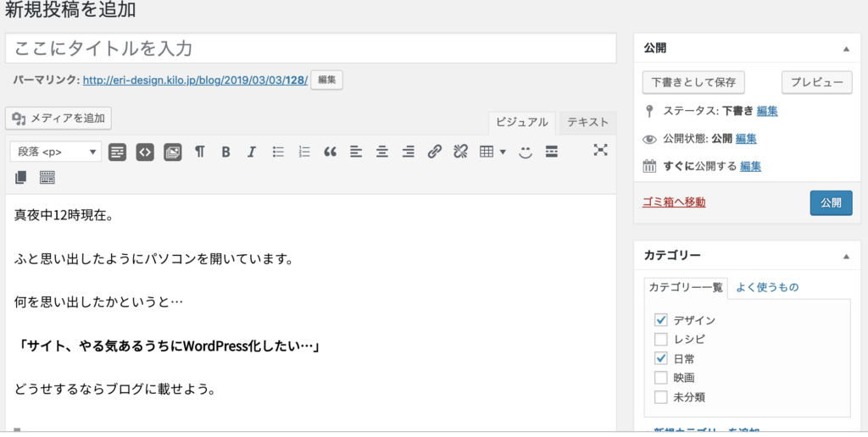Collapse the 公開 panel

[845, 49]
